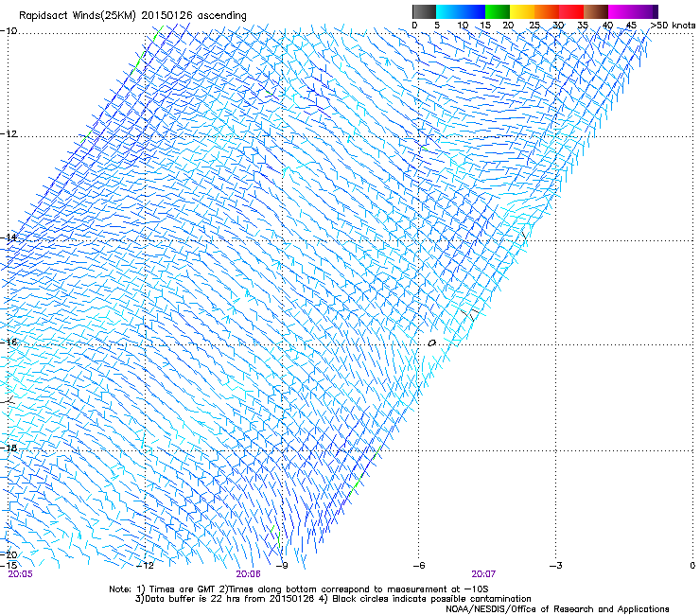
Task: Click the '-14' latitude label
Action: point(9,237)
